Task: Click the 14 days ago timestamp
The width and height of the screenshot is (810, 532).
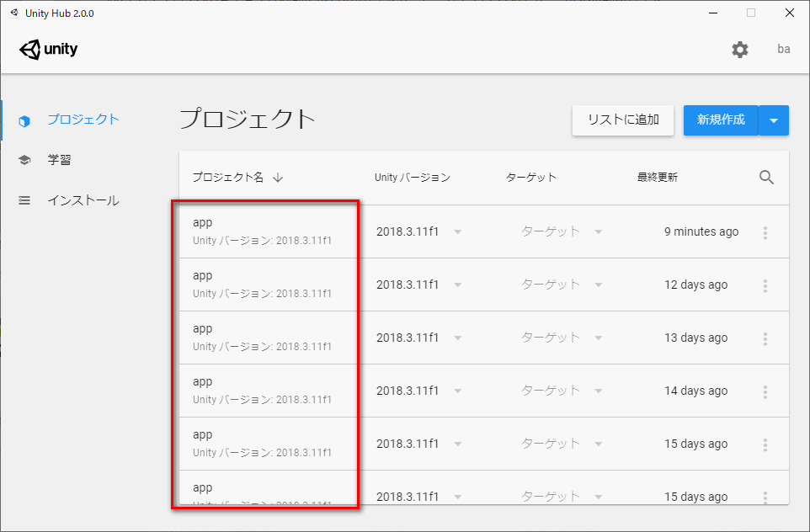Action: [x=695, y=391]
